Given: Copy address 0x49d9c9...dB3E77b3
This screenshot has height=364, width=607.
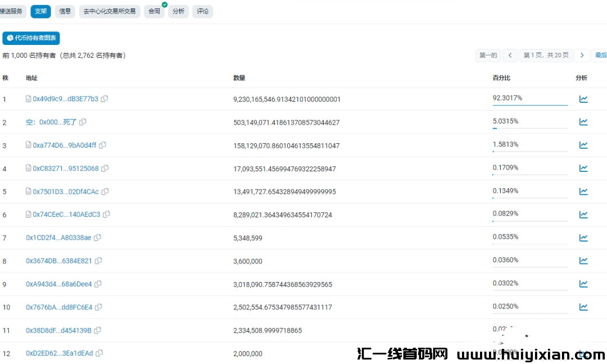Looking at the screenshot, I should click(x=105, y=99).
